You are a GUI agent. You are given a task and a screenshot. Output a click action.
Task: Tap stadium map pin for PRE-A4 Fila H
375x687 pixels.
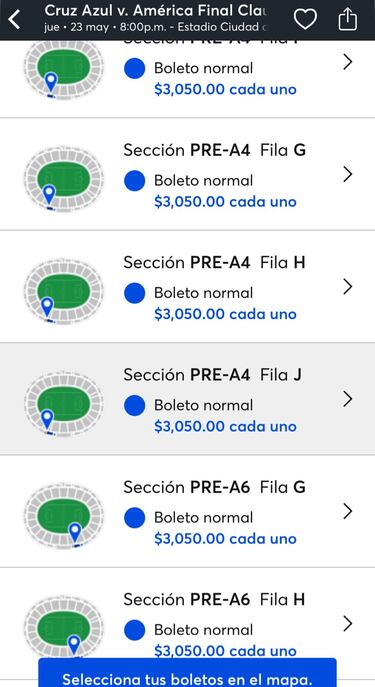pos(47,307)
